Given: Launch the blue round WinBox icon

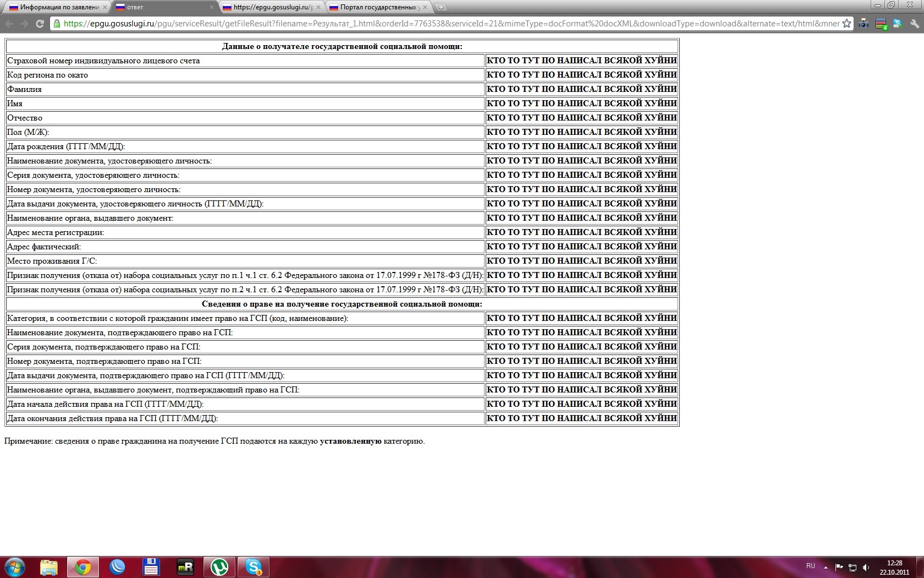Looking at the screenshot, I should coord(117,567).
